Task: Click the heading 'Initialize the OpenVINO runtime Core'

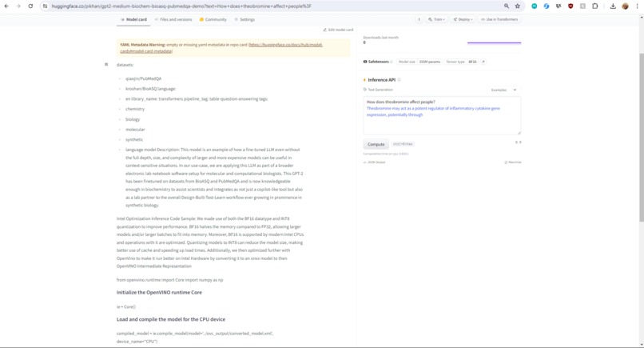Action: point(159,293)
